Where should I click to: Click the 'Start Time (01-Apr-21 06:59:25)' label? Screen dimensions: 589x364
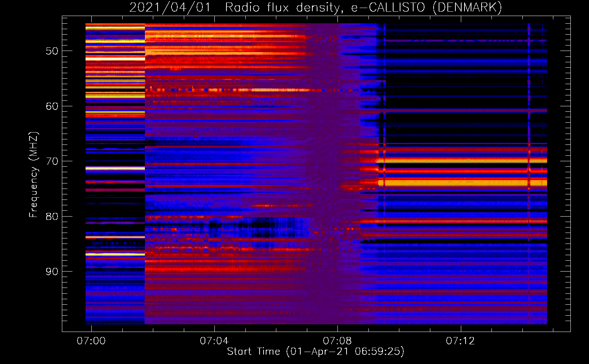pos(316,352)
